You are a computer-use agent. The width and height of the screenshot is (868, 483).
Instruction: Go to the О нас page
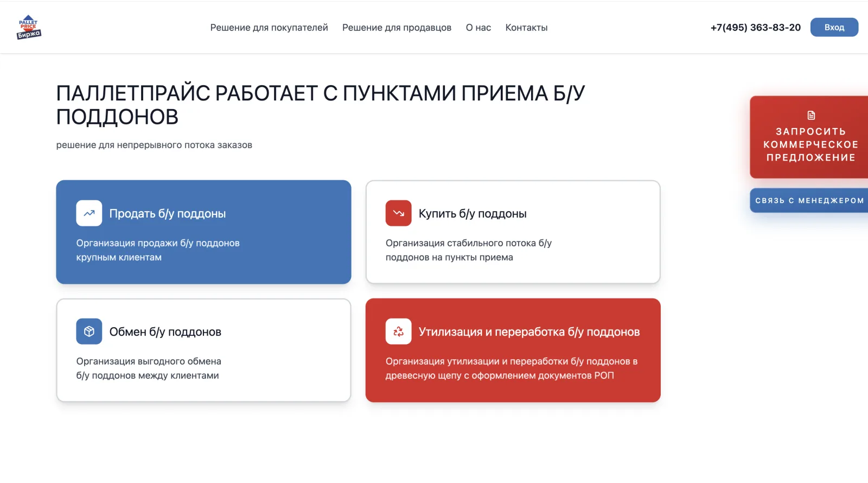click(478, 28)
